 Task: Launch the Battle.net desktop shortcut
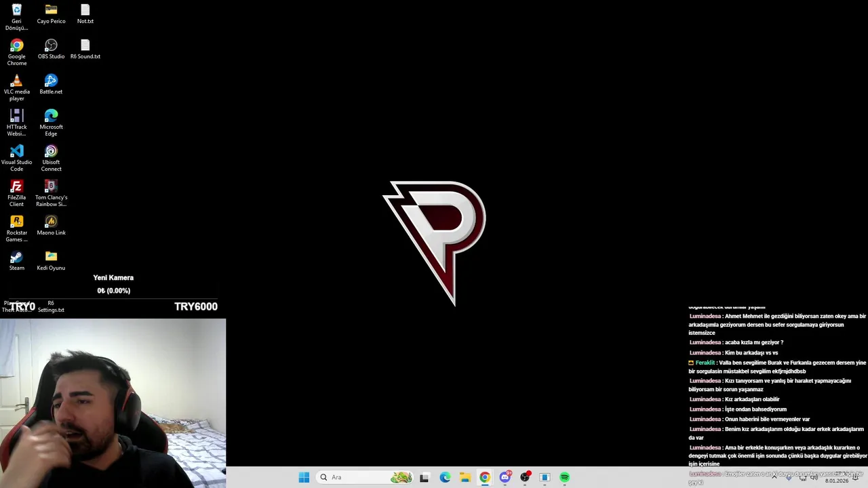51,84
